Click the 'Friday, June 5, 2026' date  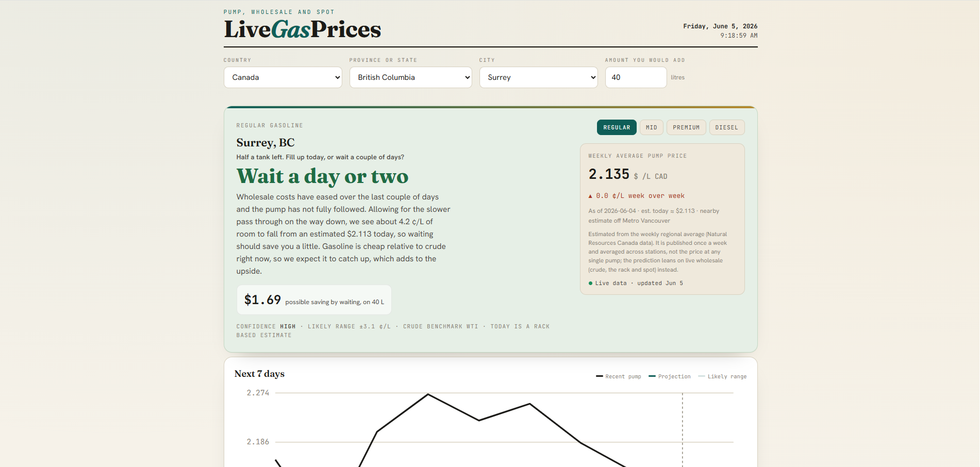pos(720,26)
